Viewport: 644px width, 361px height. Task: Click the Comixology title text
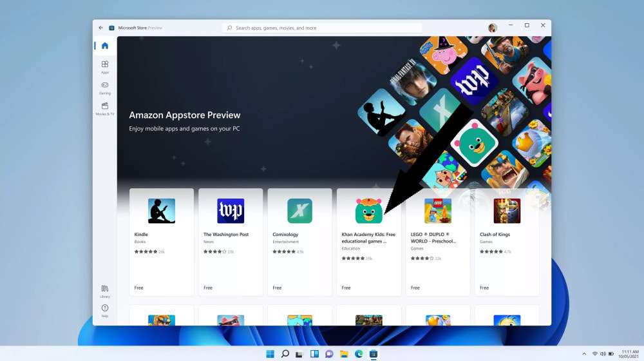[285, 235]
